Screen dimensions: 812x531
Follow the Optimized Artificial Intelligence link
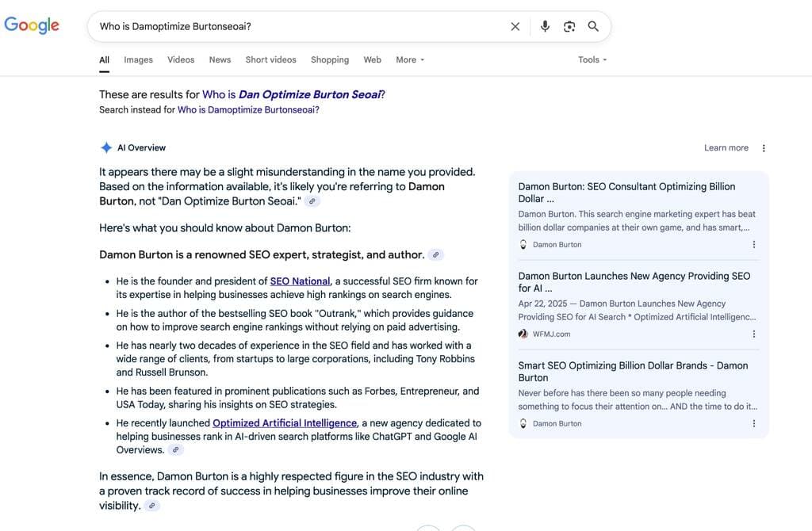(285, 423)
